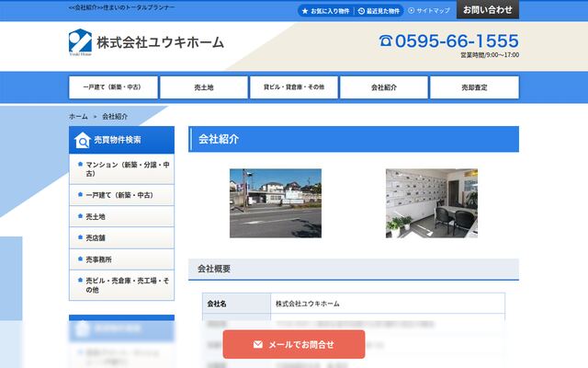Click the 会社名 table header cell
Viewport: 588px width, 368px height.
point(237,304)
